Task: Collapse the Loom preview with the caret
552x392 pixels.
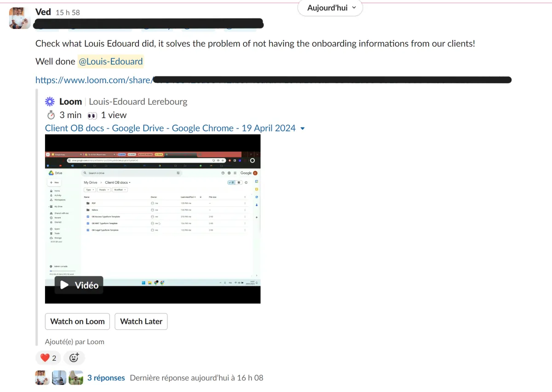Action: (302, 129)
